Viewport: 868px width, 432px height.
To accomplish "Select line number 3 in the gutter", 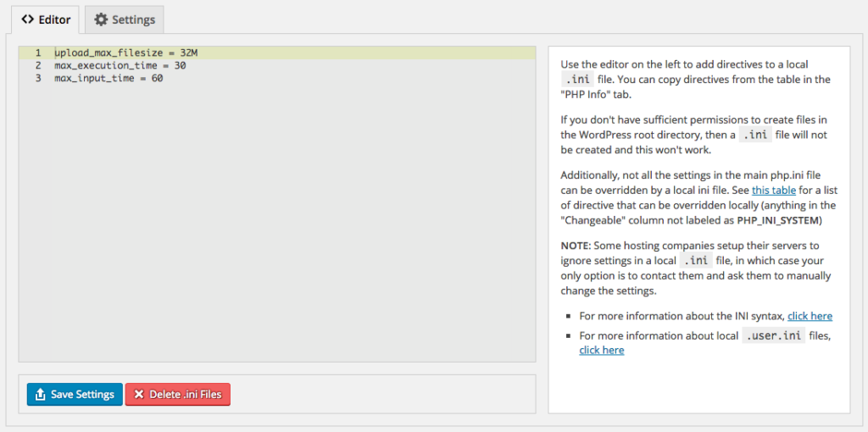I will click(x=37, y=78).
